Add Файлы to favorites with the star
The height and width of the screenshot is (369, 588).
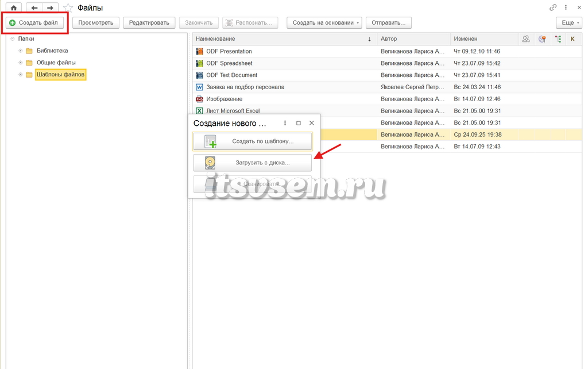68,8
